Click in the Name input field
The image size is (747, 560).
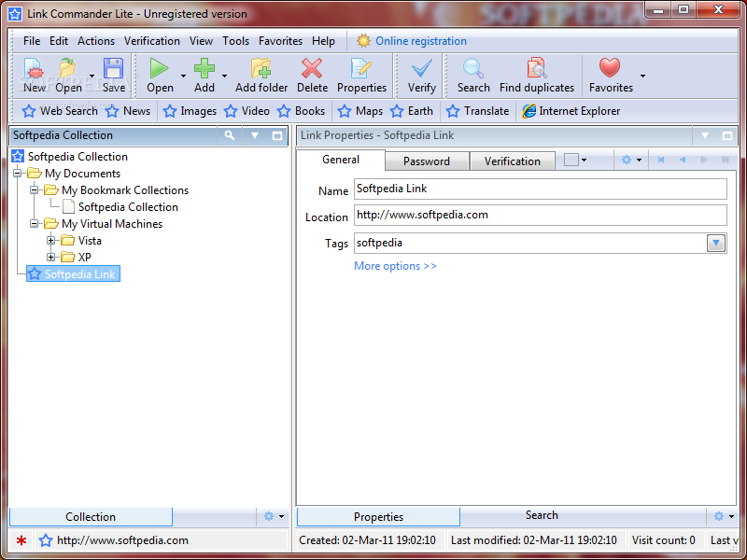tap(541, 189)
